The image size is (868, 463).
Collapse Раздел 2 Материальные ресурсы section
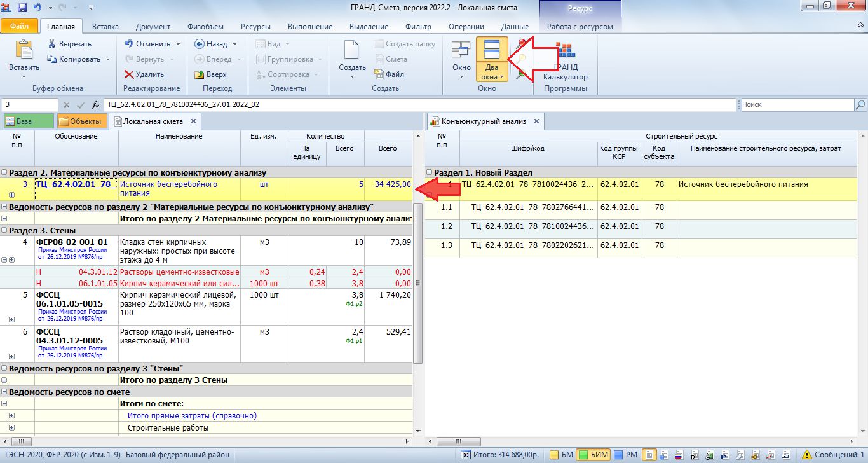coord(4,172)
